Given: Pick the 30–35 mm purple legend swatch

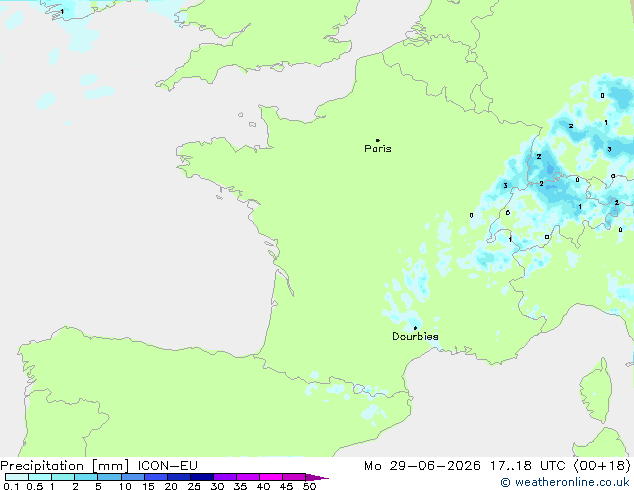Looking at the screenshot, I should click(x=225, y=477).
